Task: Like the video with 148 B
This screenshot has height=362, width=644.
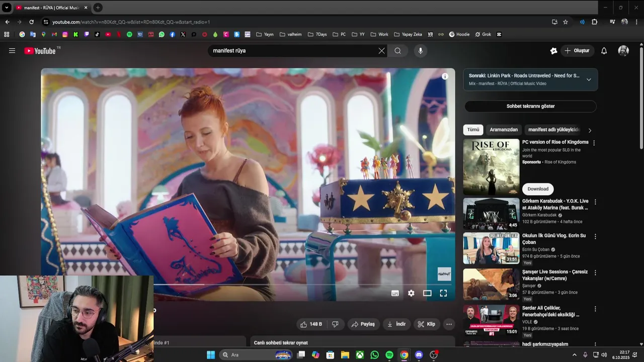Action: click(x=311, y=324)
